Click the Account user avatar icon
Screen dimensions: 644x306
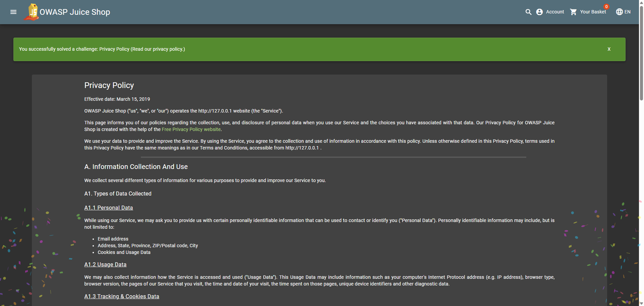coord(539,12)
